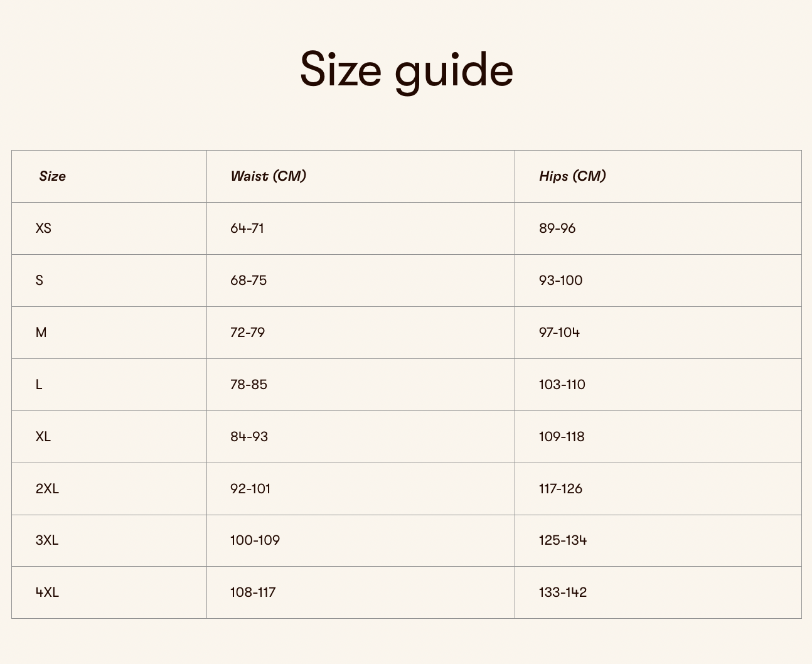This screenshot has width=812, height=664.
Task: Select the 3XL size label
Action: pos(47,540)
